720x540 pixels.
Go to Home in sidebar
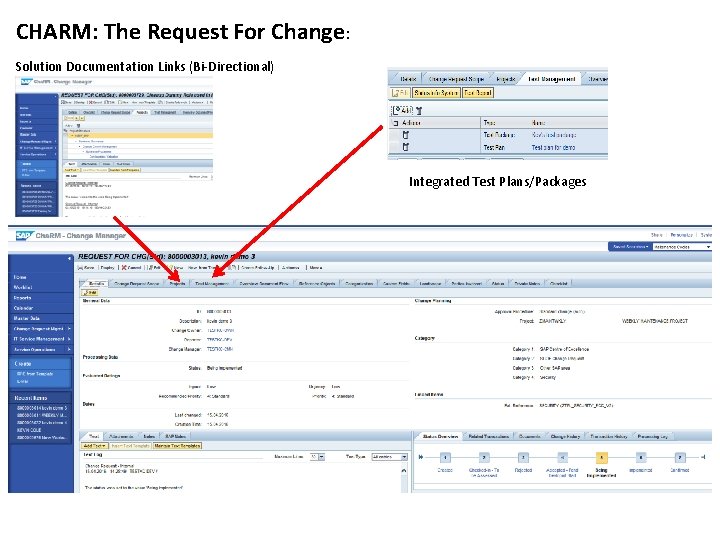[x=20, y=277]
